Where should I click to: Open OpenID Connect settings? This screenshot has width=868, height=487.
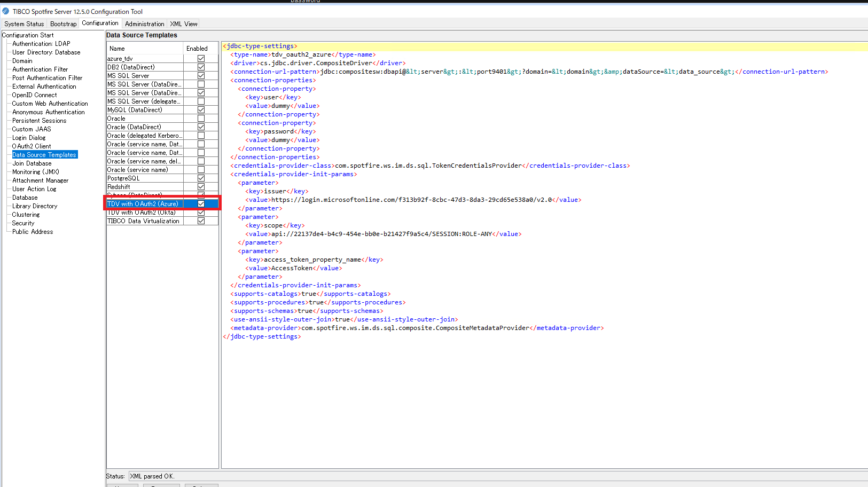pyautogui.click(x=34, y=95)
